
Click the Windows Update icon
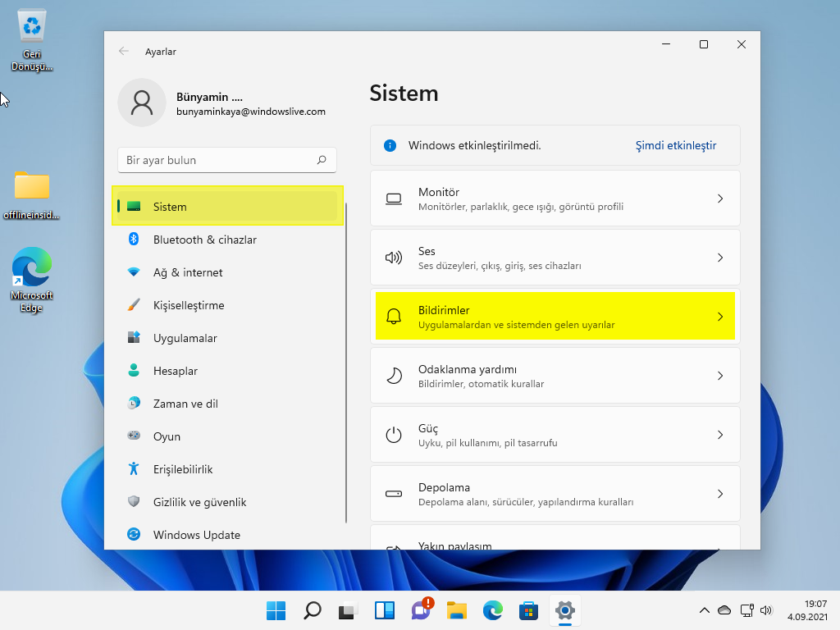tap(133, 535)
